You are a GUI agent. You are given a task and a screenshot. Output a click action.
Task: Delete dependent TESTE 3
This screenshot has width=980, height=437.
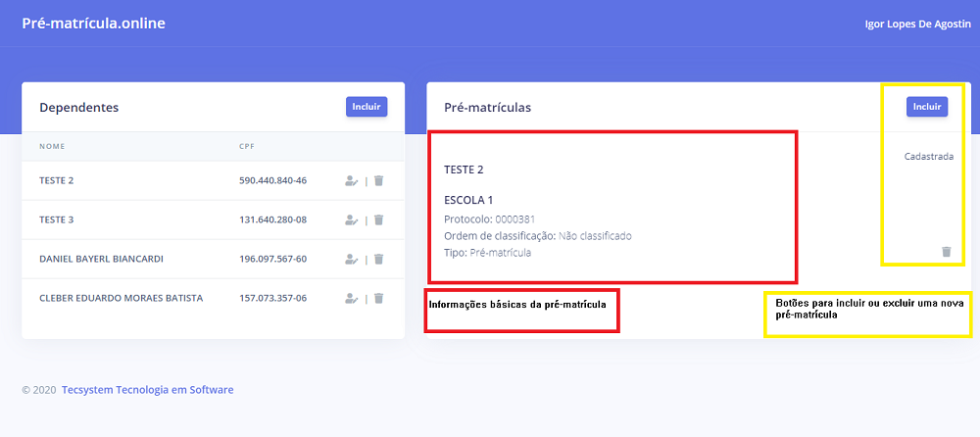click(x=378, y=219)
